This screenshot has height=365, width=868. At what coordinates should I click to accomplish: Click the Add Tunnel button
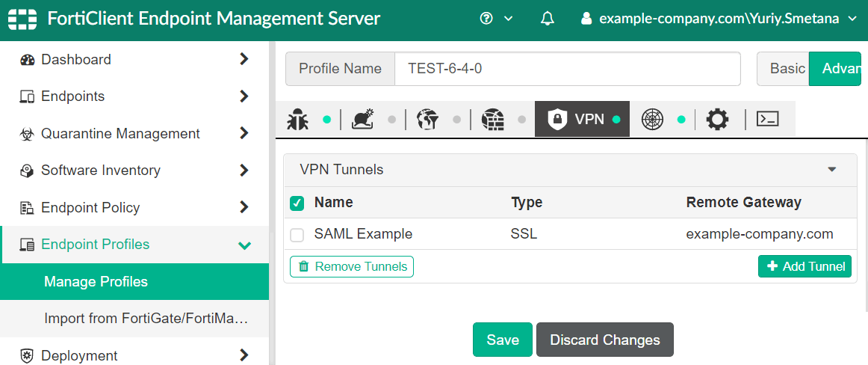coord(805,266)
